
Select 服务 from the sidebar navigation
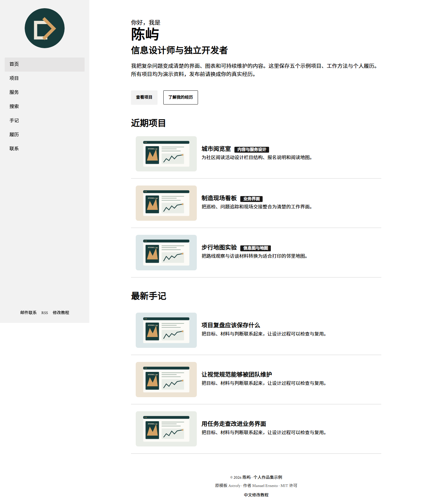point(45,93)
